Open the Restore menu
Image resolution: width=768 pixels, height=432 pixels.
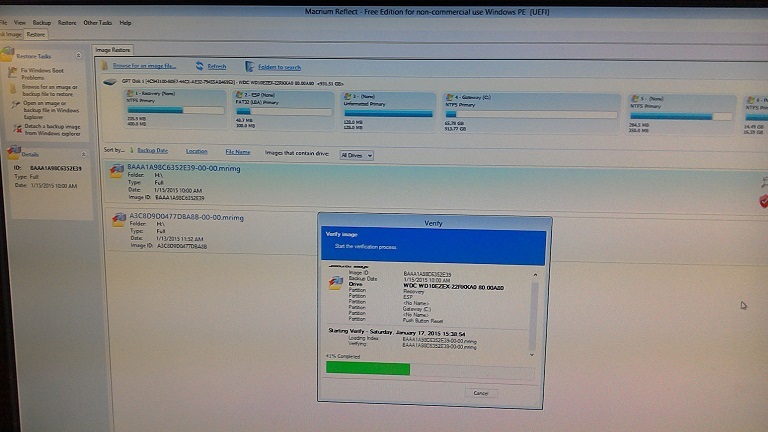tap(67, 23)
